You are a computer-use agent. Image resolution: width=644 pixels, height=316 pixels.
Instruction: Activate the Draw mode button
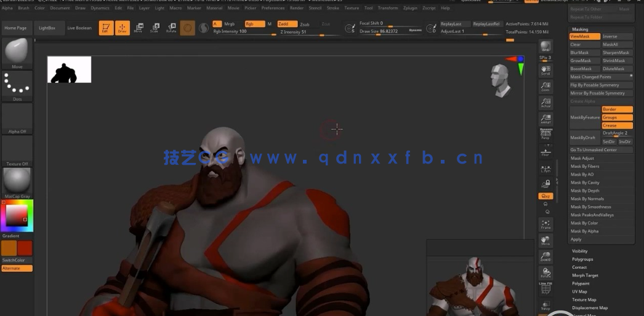(122, 28)
